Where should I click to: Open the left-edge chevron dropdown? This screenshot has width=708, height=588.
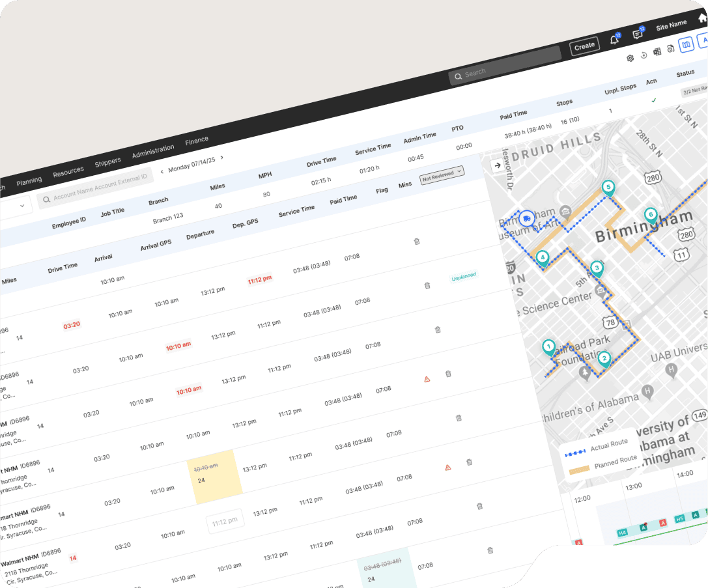pos(22,206)
